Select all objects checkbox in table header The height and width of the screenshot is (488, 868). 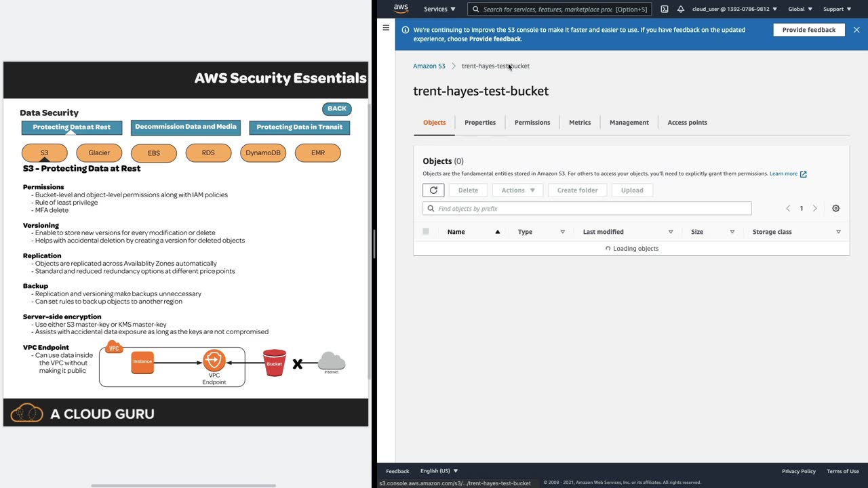click(426, 232)
